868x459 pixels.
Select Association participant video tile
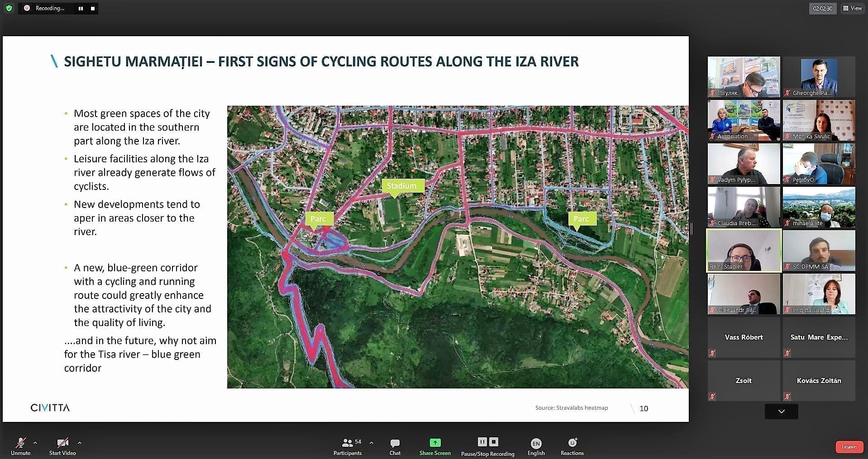pyautogui.click(x=744, y=120)
